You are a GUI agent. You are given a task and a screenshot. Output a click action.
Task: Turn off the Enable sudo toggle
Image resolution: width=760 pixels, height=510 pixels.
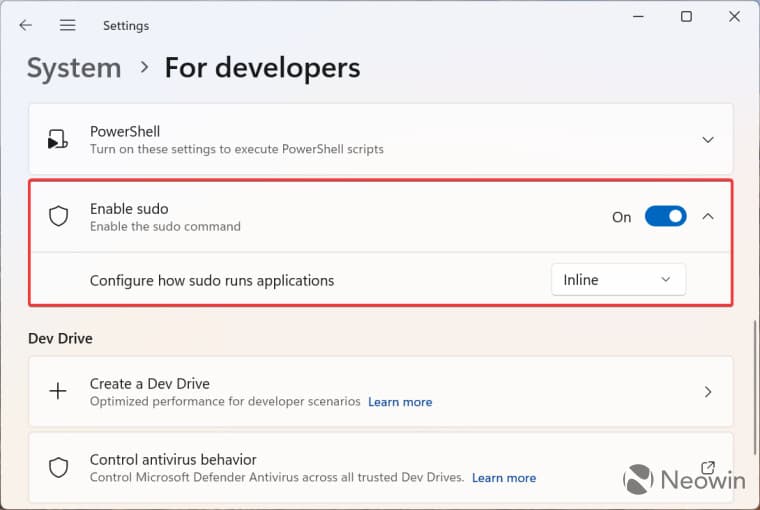click(665, 216)
